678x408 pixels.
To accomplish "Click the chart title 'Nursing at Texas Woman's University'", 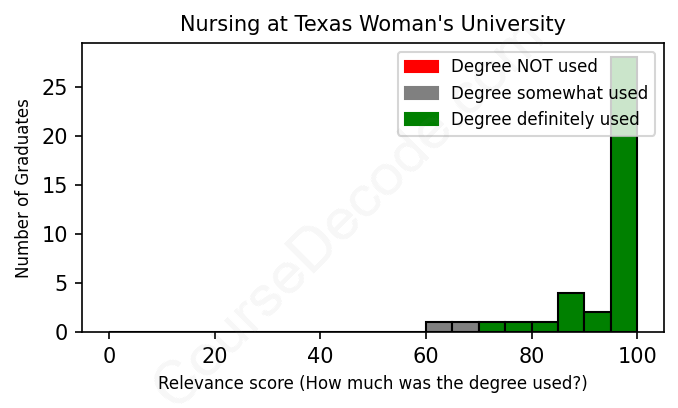I will point(372,24).
